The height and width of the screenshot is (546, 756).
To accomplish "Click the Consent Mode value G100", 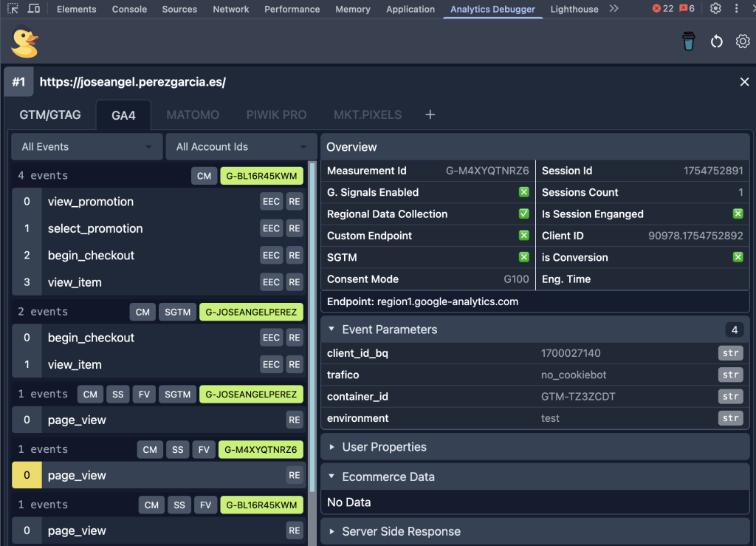I will point(516,279).
